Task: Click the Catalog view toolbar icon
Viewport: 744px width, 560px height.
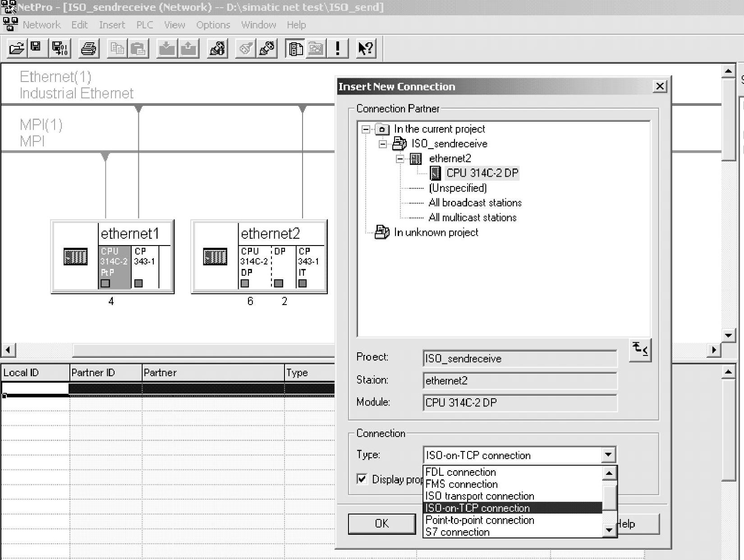Action: (295, 48)
